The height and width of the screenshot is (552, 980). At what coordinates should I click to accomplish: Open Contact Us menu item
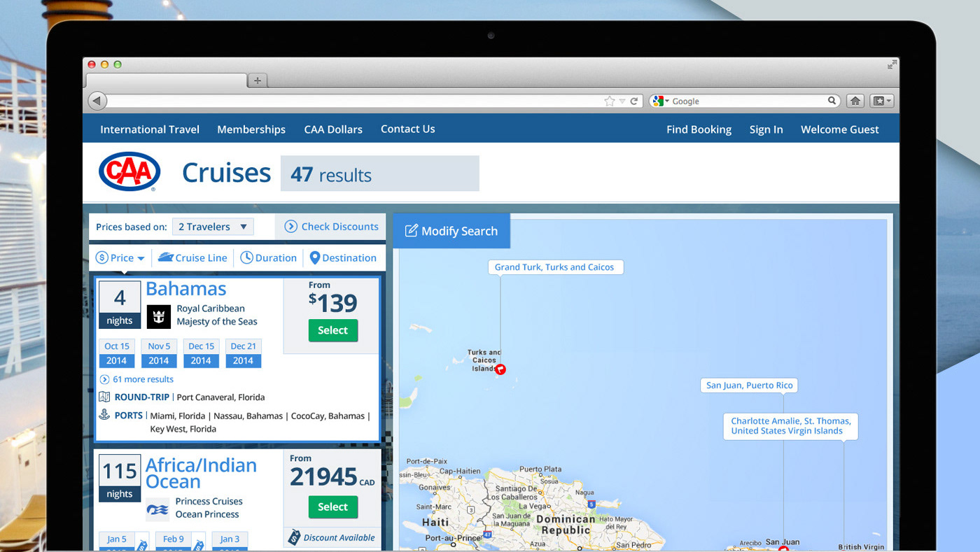point(408,129)
